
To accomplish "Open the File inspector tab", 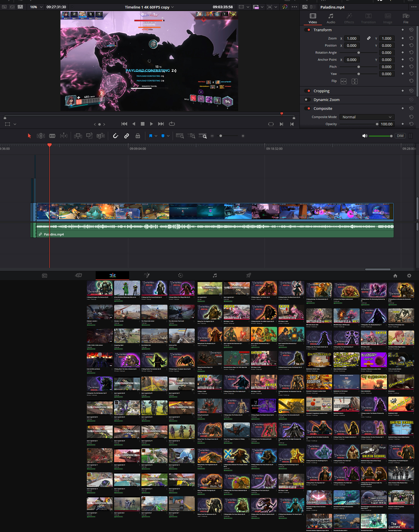I will [406, 18].
